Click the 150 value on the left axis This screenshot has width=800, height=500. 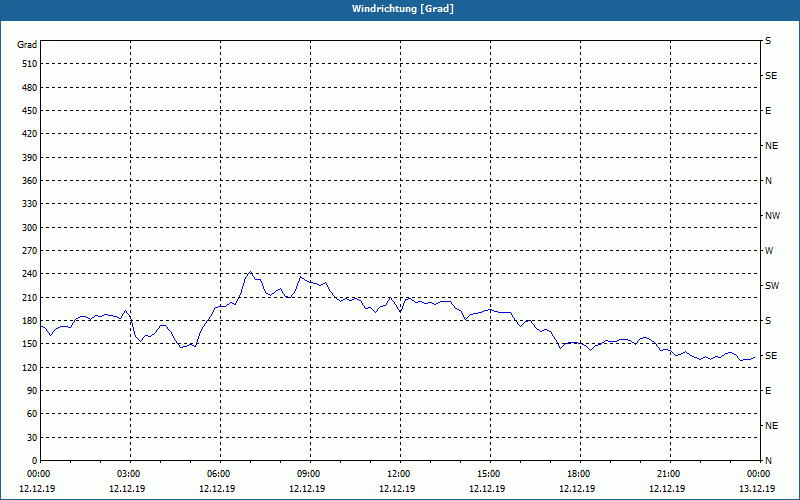30,344
